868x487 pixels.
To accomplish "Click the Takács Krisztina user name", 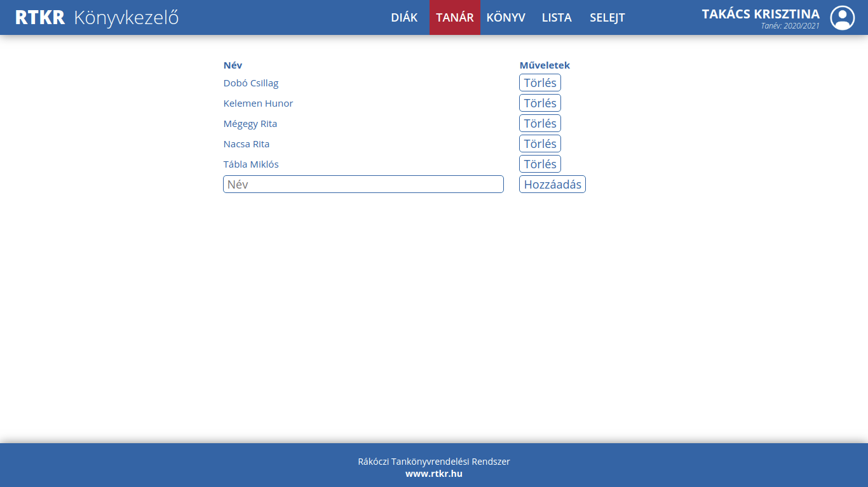I will point(761,14).
